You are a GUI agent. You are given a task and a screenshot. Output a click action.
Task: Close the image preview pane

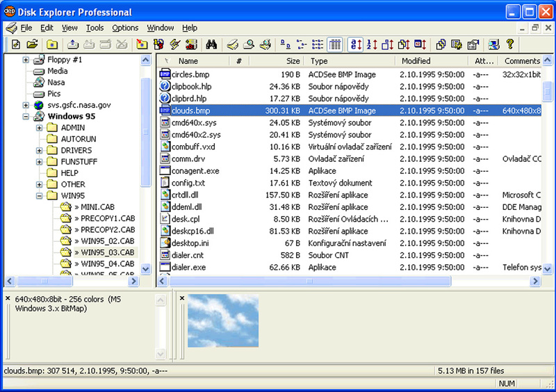point(182,298)
